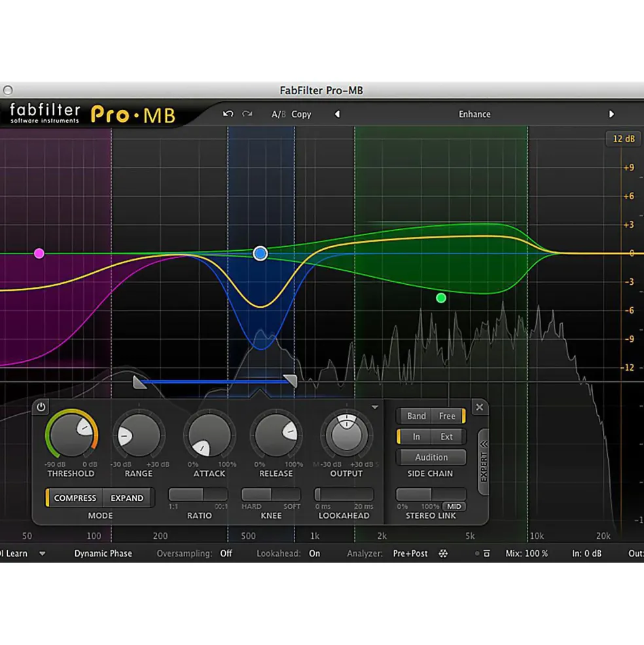Open the Dynamic Phase mode menu
The width and height of the screenshot is (644, 645).
[x=103, y=554]
